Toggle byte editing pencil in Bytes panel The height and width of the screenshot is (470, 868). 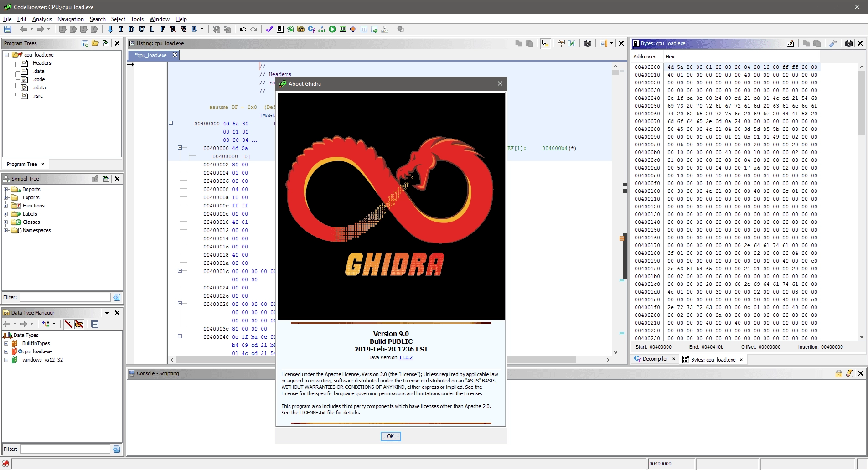[x=790, y=43]
